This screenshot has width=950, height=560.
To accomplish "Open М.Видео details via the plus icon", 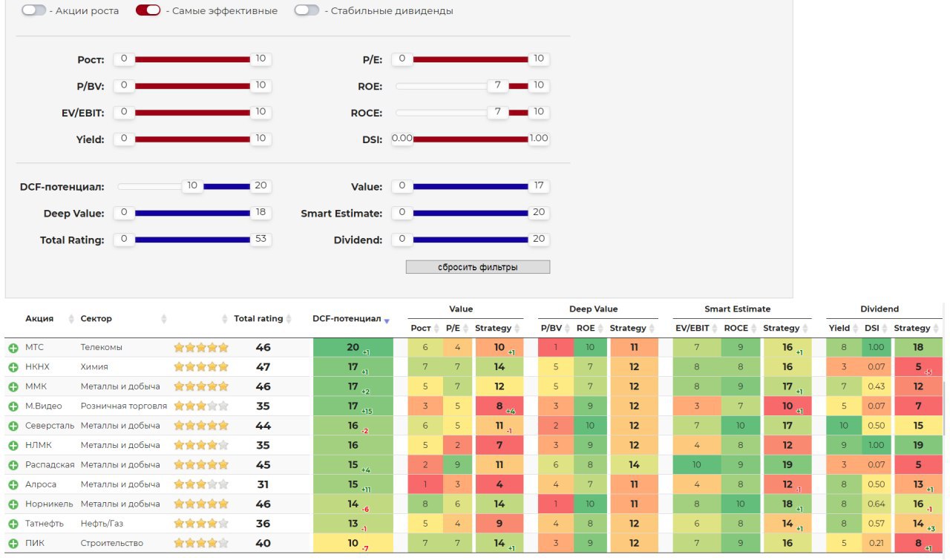I will point(13,406).
